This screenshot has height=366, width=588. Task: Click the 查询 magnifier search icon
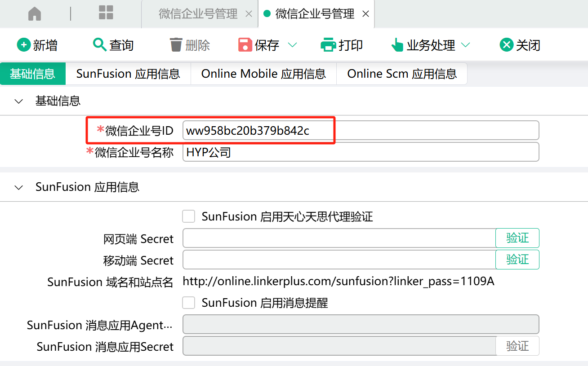[x=99, y=44]
